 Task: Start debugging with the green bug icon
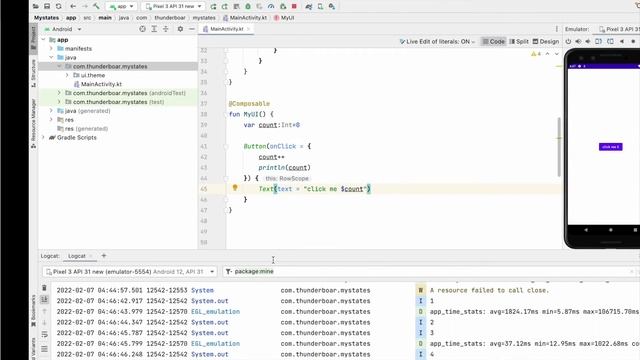[x=248, y=7]
